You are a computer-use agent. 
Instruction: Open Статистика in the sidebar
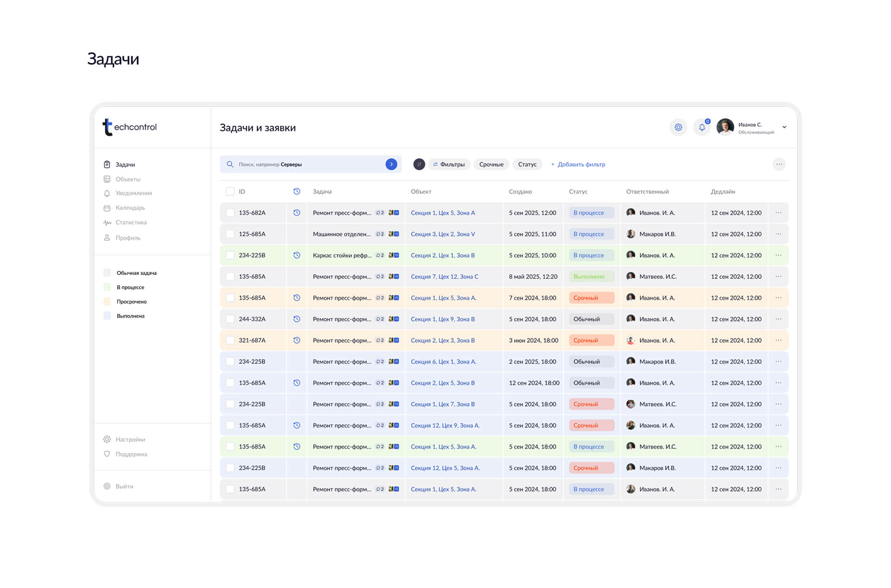click(x=131, y=223)
